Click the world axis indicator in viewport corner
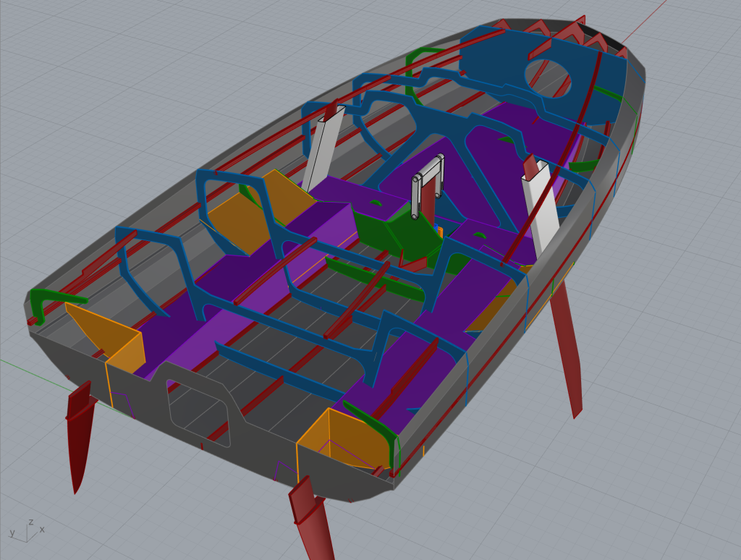Screen dimensions: 741x560 [x=27, y=530]
